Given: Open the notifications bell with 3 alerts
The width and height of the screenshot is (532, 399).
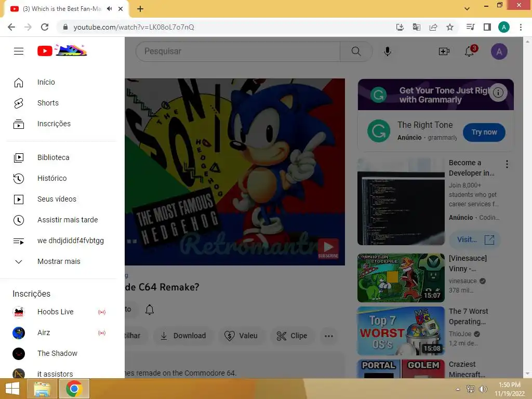Looking at the screenshot, I should point(470,51).
